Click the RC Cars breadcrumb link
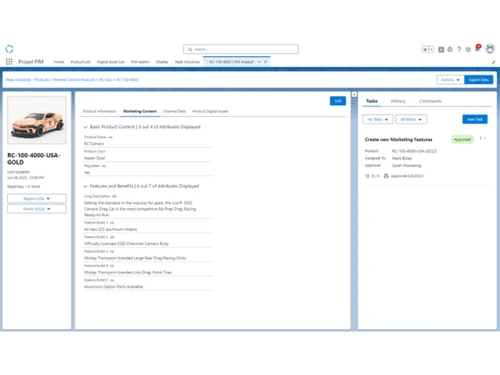500x375 pixels. [106, 80]
